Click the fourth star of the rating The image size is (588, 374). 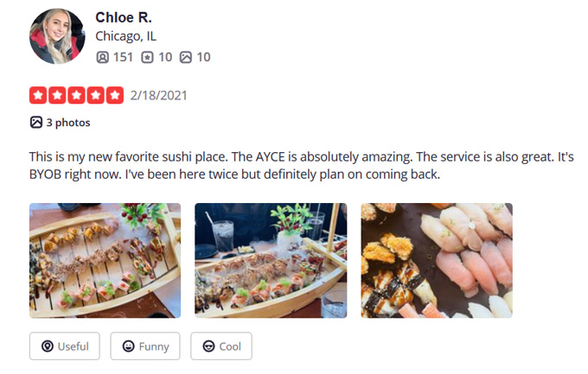coord(96,95)
